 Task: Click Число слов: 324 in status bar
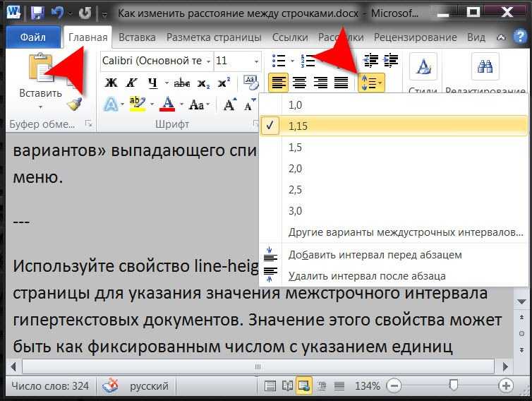tap(50, 385)
